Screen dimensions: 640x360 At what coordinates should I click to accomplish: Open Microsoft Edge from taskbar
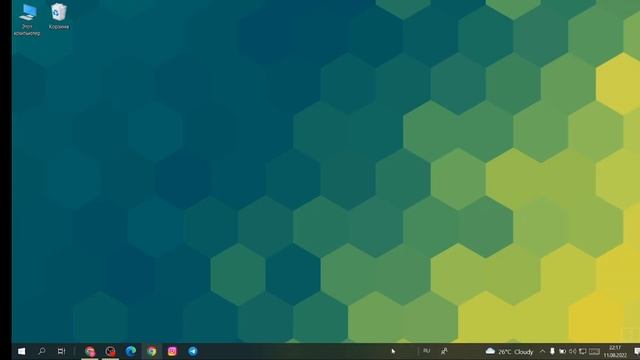[x=131, y=351]
